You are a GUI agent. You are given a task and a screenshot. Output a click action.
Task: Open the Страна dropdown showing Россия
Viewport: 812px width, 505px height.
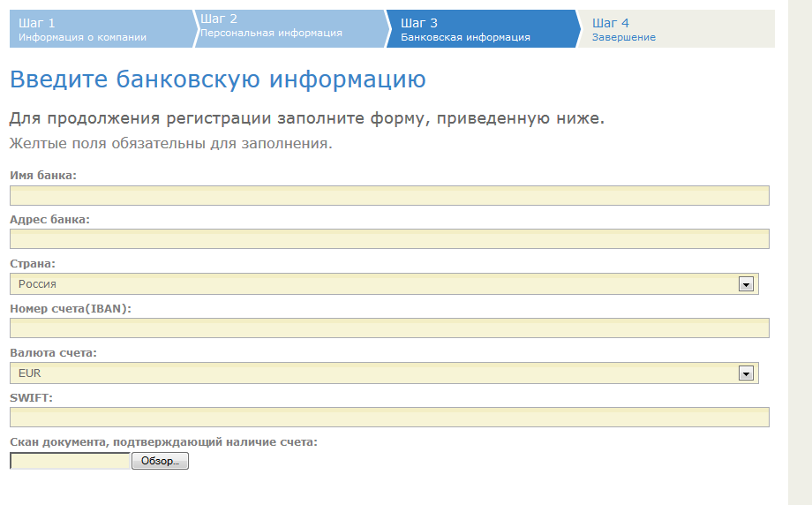[375, 283]
